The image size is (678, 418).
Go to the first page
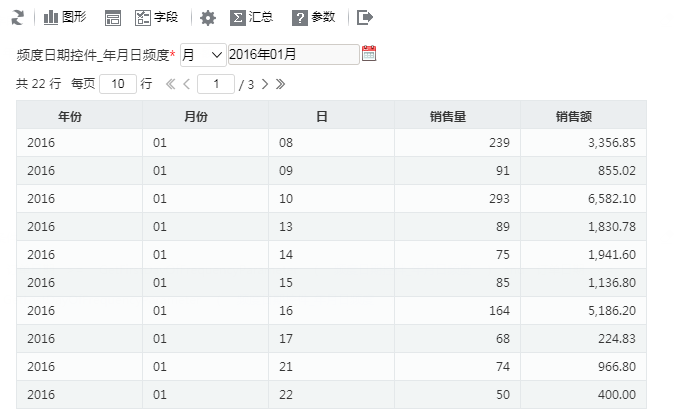click(170, 84)
